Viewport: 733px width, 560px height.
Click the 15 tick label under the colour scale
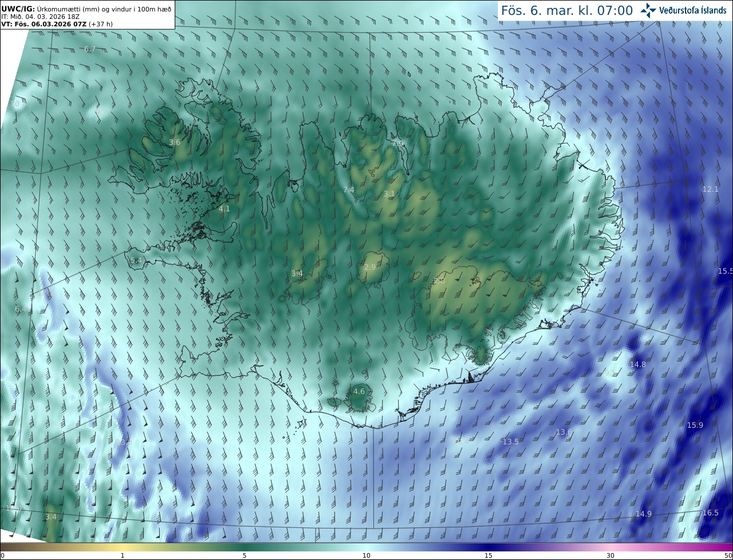coord(488,555)
